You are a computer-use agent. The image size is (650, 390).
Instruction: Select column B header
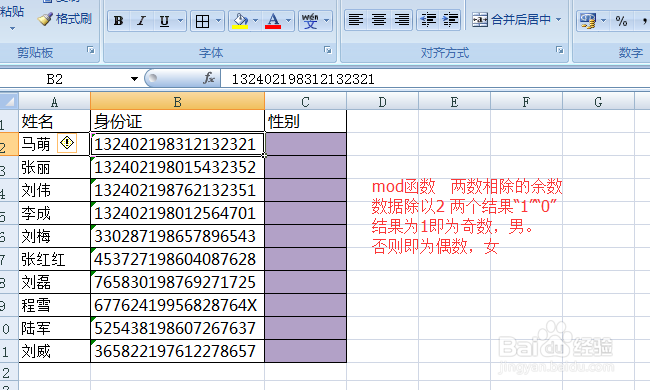tap(177, 102)
